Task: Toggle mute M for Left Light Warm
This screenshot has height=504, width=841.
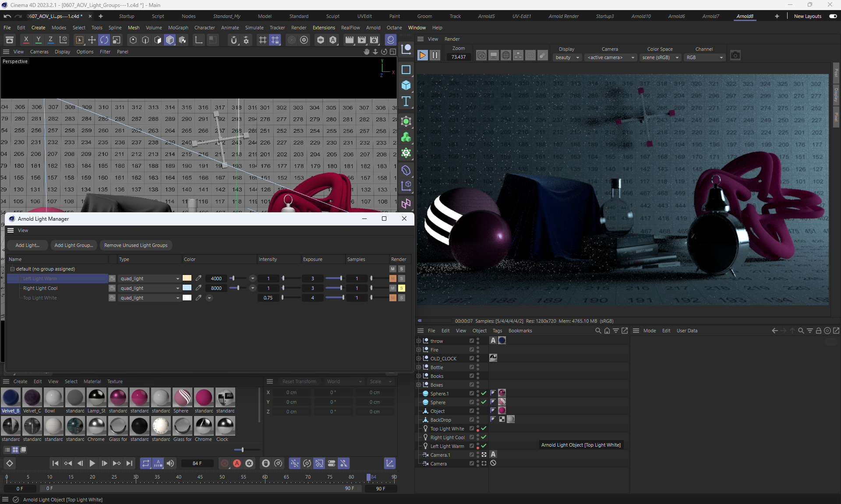Action: 392,278
